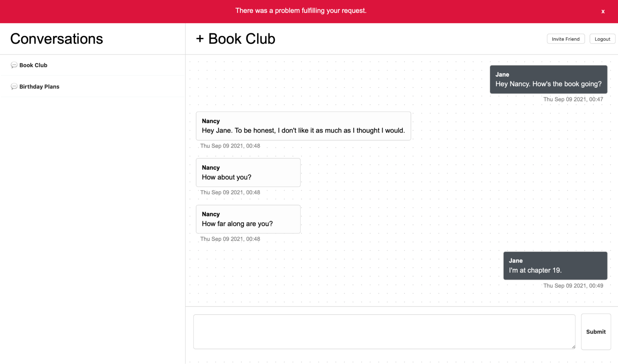Click Jane's 'I'm at chapter 19.' message
The image size is (618, 364).
coord(555,265)
